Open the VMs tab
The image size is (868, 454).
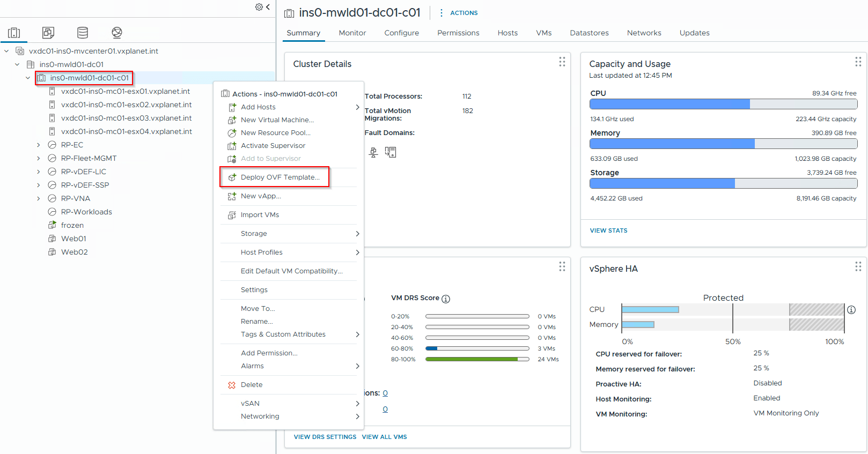[x=544, y=33]
